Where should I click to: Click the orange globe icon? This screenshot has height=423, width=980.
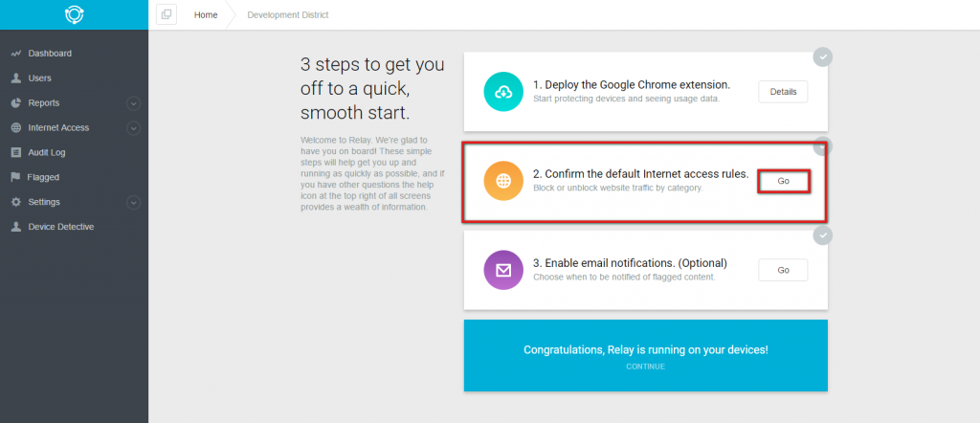[503, 181]
